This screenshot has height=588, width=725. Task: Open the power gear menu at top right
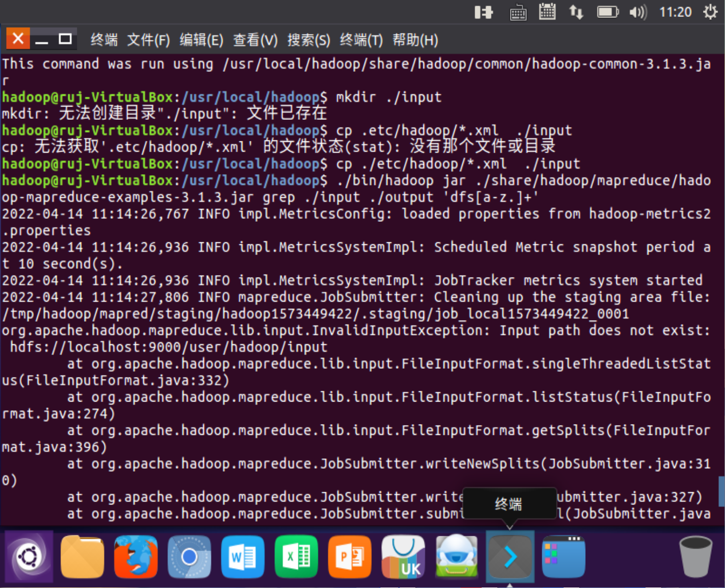711,12
